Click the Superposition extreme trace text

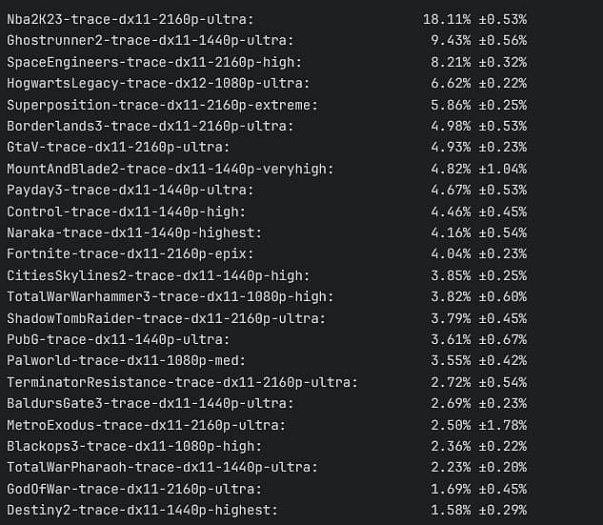click(x=162, y=105)
